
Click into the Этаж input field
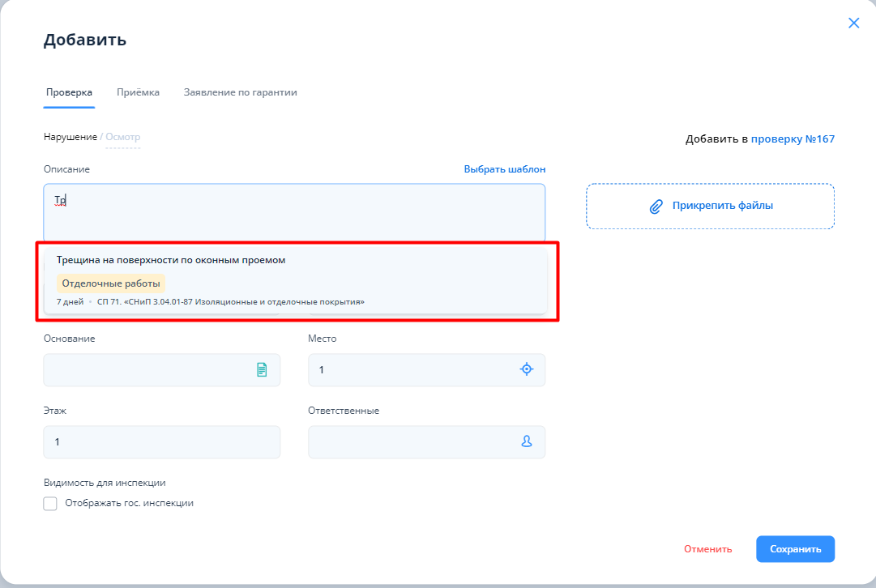161,442
